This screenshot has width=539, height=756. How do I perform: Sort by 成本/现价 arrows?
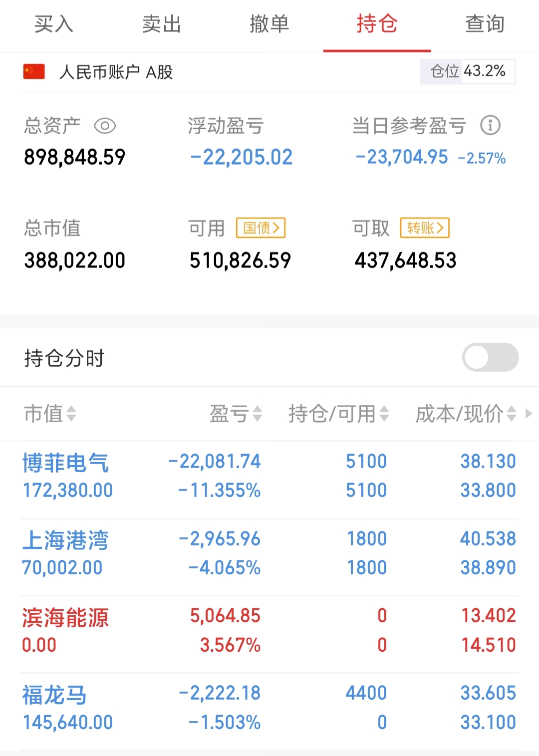click(x=511, y=414)
